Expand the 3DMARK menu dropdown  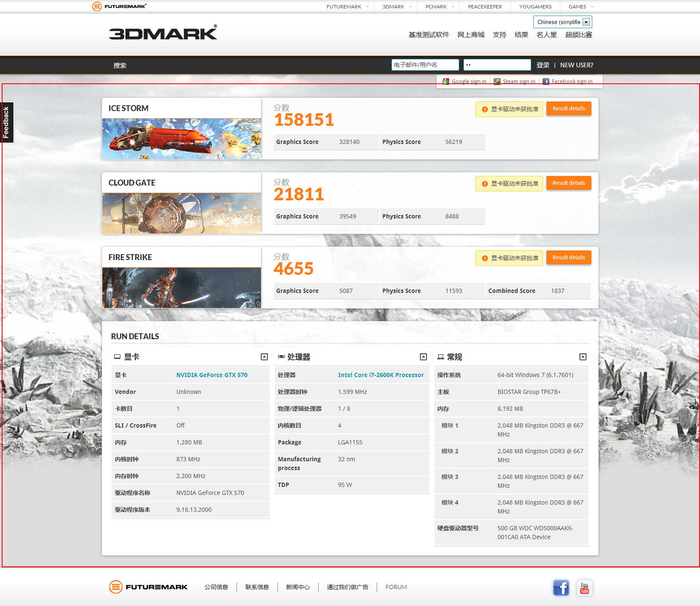pyautogui.click(x=395, y=6)
